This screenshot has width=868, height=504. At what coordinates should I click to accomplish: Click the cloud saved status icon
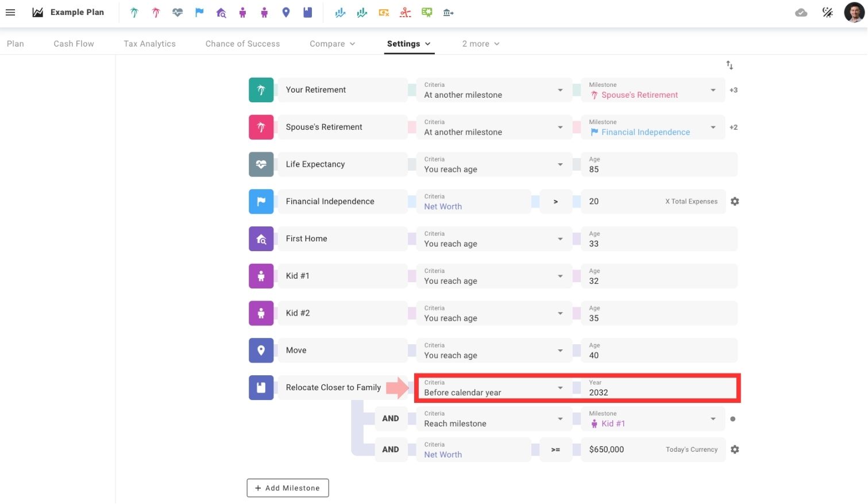[x=801, y=13]
